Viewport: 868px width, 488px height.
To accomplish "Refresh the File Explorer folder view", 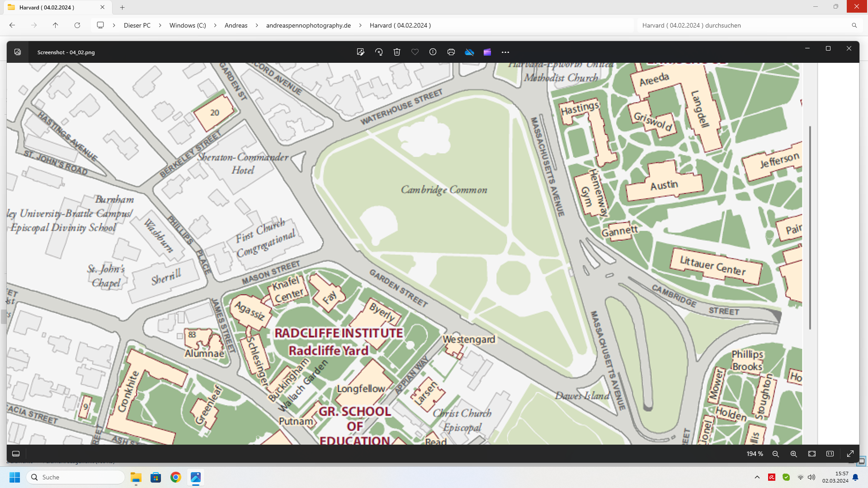I will 77,25.
